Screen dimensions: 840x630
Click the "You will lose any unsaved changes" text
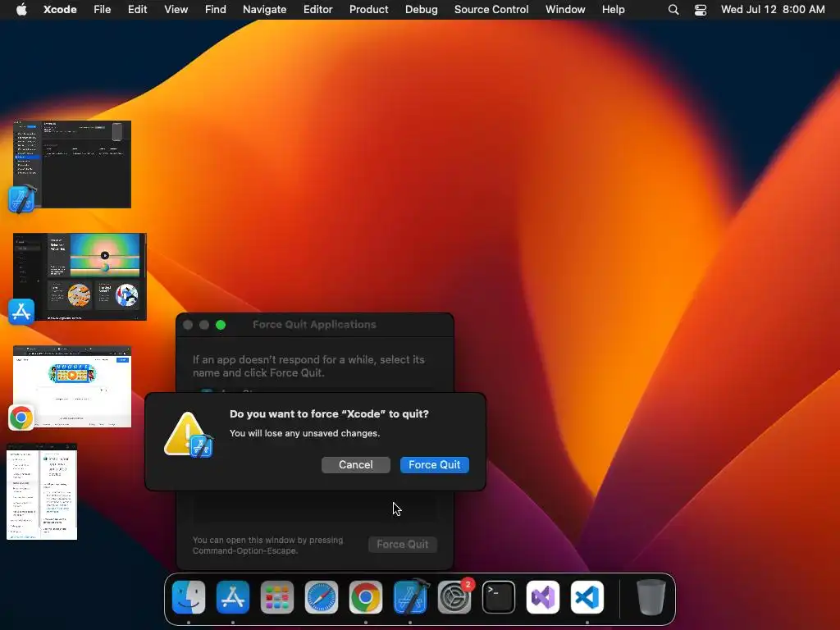(305, 433)
